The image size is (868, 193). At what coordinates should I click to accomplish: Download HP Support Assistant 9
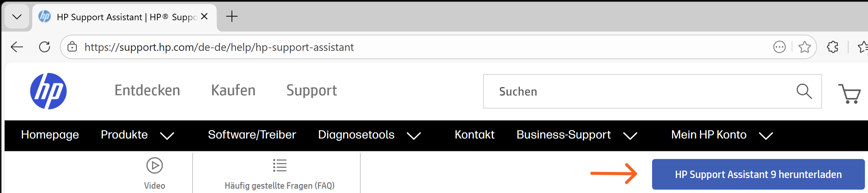click(758, 174)
